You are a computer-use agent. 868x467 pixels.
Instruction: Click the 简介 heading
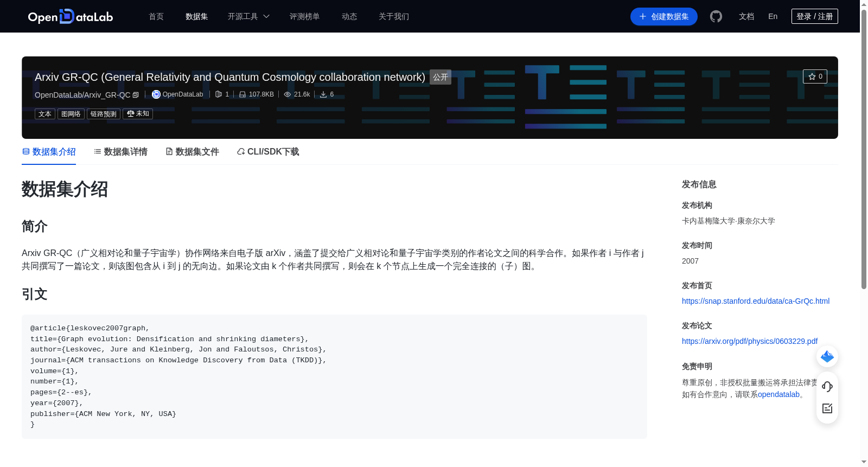pos(35,226)
